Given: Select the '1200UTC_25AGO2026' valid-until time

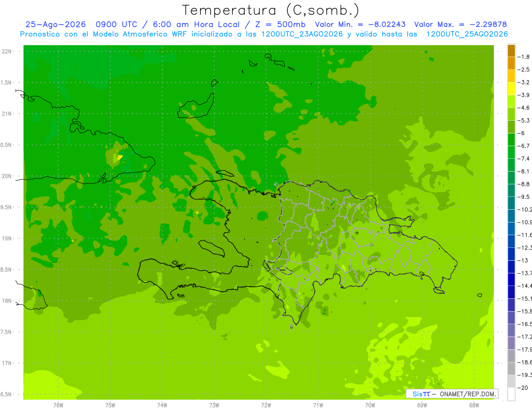Looking at the screenshot, I should [x=466, y=34].
